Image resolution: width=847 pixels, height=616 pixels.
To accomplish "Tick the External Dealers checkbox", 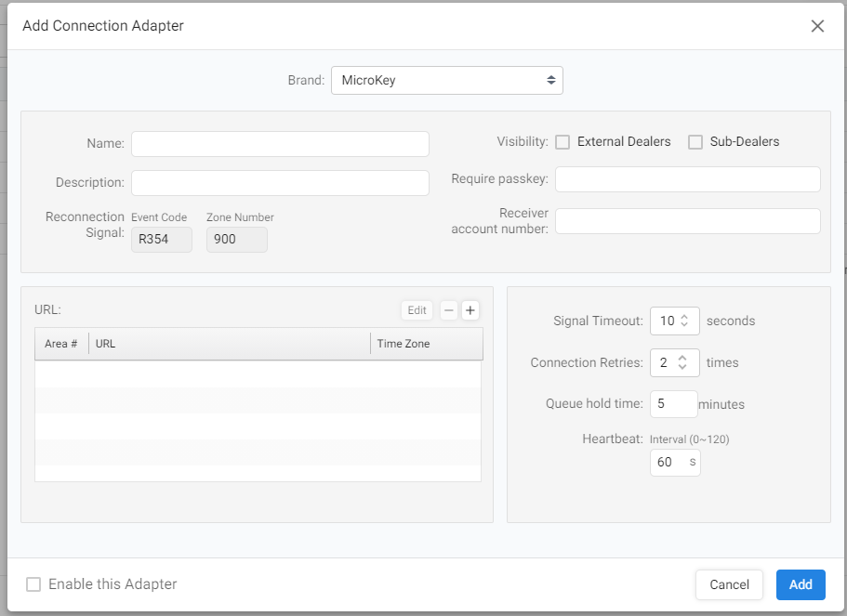I will [x=562, y=142].
